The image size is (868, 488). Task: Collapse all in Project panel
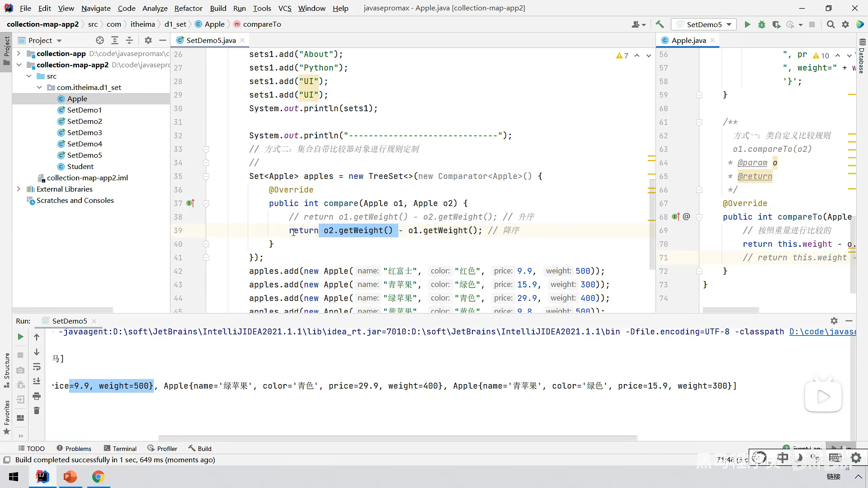click(x=129, y=41)
